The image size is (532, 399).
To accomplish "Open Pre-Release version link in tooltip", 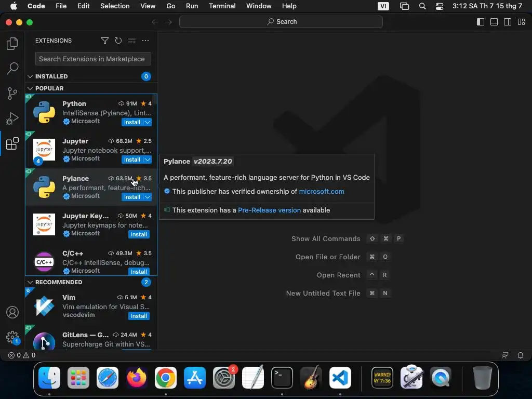I will [x=269, y=210].
